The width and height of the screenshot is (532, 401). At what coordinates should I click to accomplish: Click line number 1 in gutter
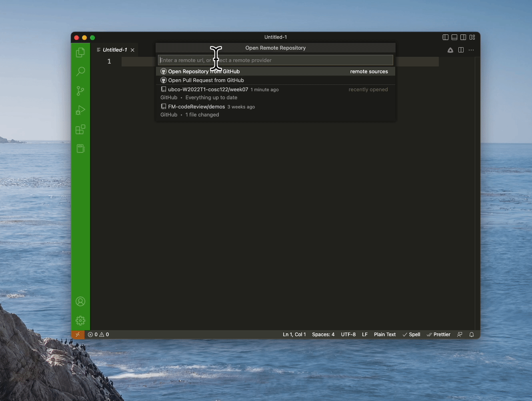pos(109,61)
